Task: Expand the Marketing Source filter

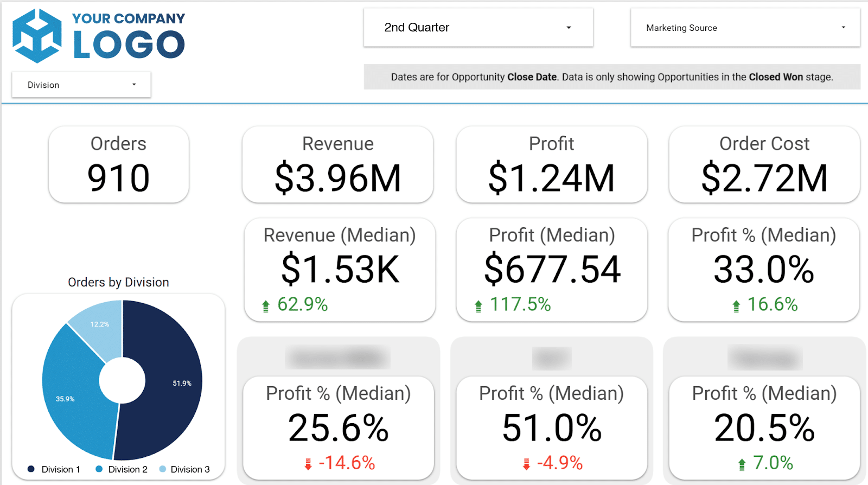Action: click(x=745, y=28)
